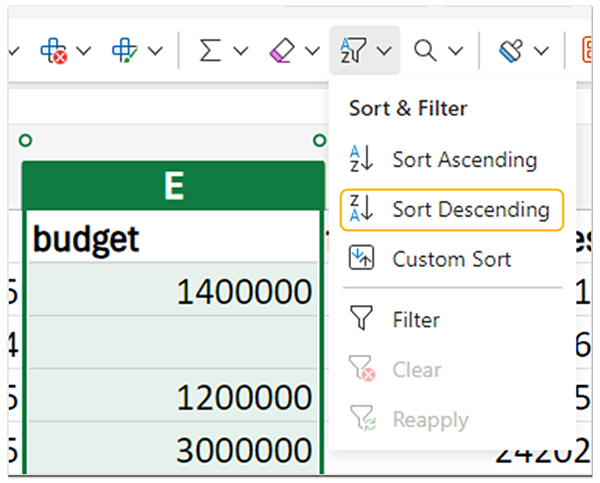This screenshot has height=483, width=600.
Task: Click the paint bucket icon in toolbar
Action: tap(513, 50)
